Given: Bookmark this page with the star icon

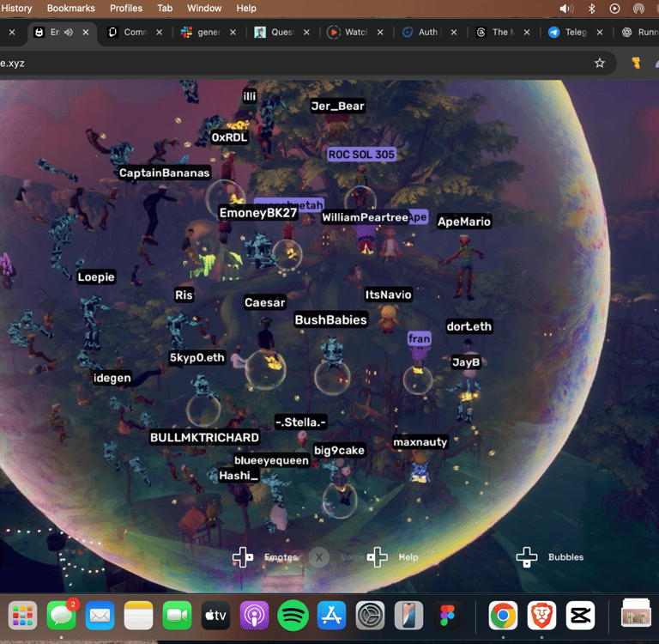Looking at the screenshot, I should pos(600,63).
